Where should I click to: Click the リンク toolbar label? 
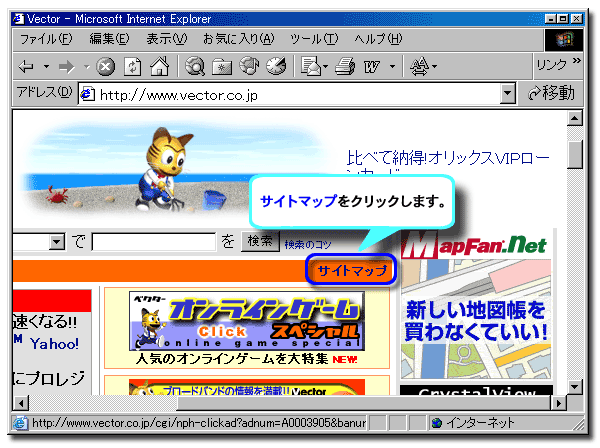[552, 65]
